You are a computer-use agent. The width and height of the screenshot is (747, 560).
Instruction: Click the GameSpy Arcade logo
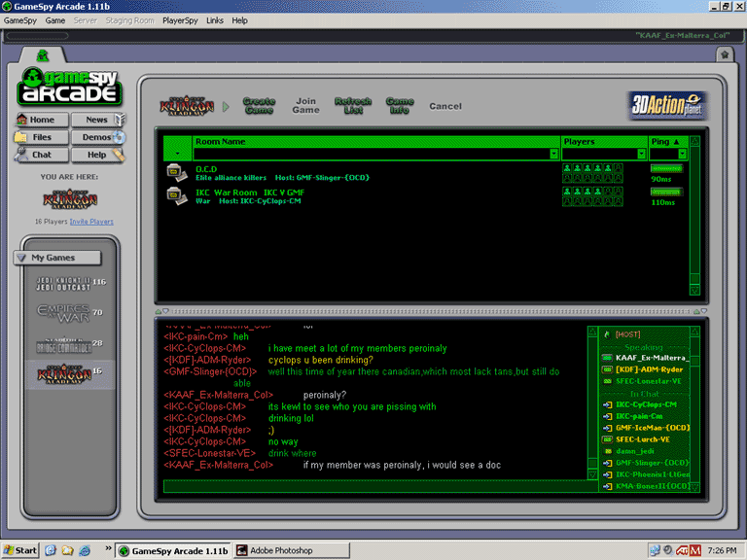coord(70,86)
